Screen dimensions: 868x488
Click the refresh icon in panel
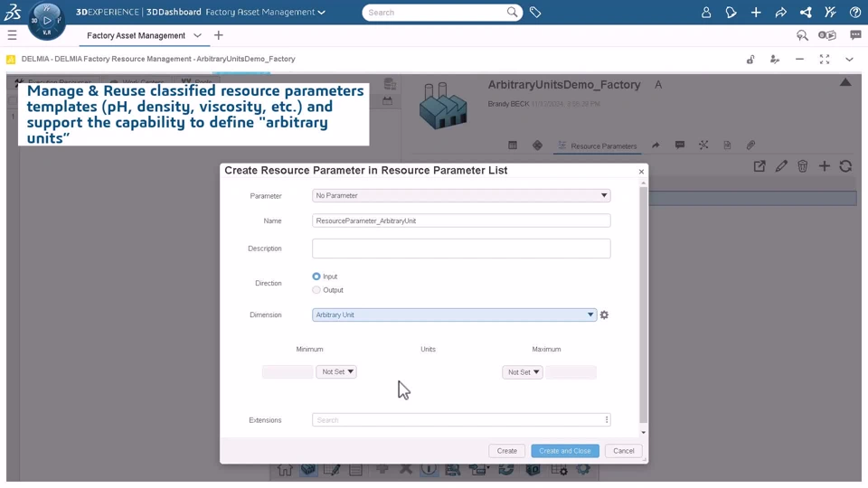845,166
